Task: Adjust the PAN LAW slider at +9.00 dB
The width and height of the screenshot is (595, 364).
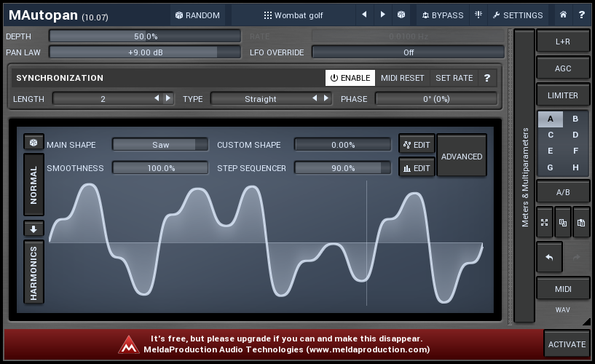Action: 145,52
